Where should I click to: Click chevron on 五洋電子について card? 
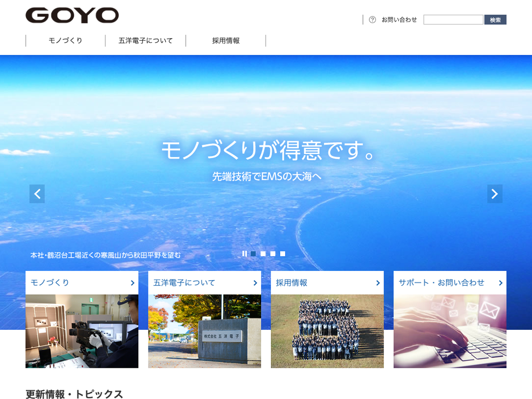click(x=255, y=283)
